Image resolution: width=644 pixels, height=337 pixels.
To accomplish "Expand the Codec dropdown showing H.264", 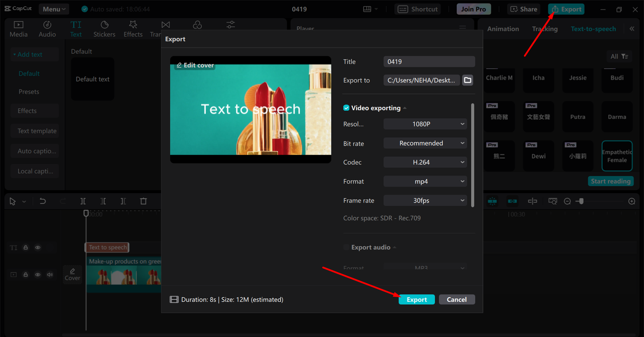I will tap(425, 162).
